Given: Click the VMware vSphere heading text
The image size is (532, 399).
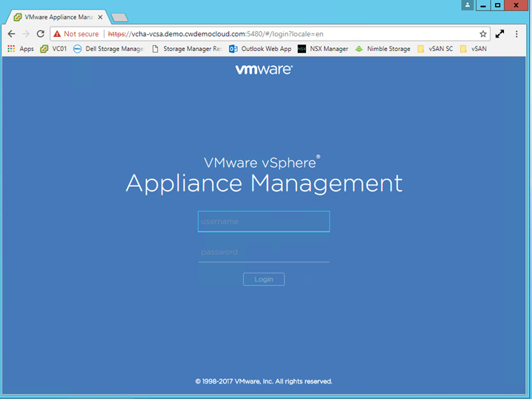Looking at the screenshot, I should click(x=262, y=163).
